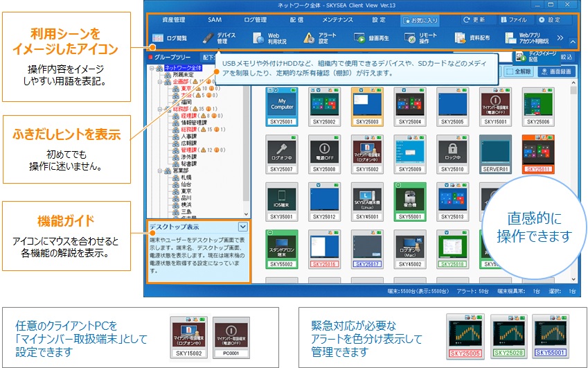Select the Linux terminal SKY45001
Viewport: 588px width, 368px height.
(367, 202)
